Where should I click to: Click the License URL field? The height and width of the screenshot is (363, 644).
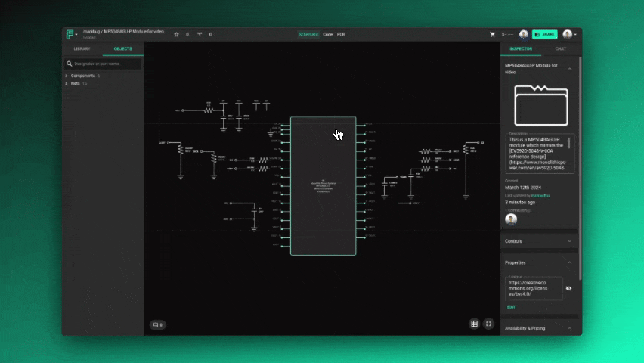pyautogui.click(x=534, y=289)
